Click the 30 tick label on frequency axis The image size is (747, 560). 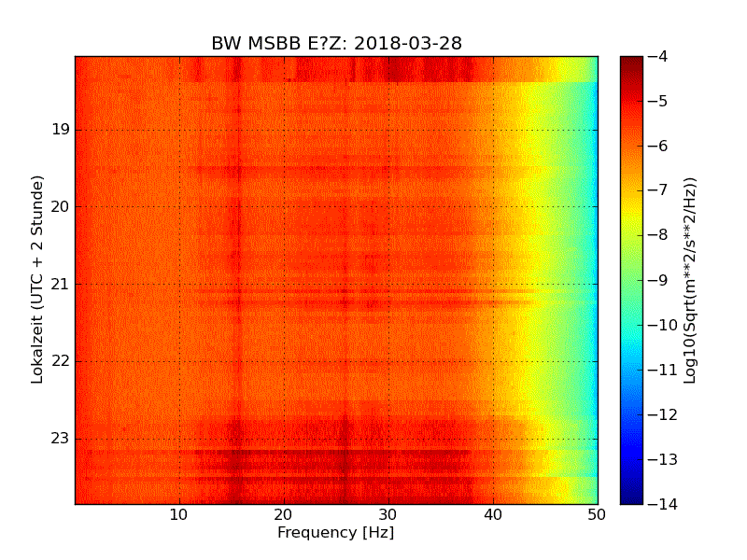pos(388,514)
